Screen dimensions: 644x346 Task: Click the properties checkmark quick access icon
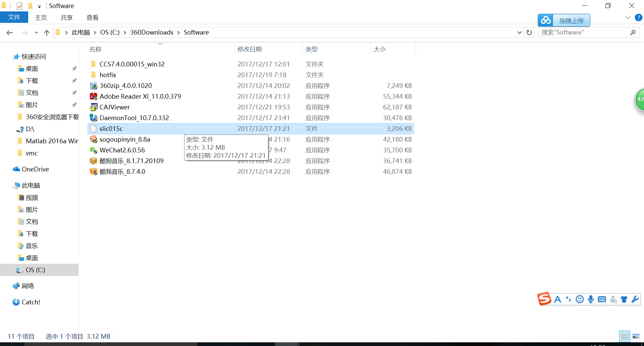point(19,6)
